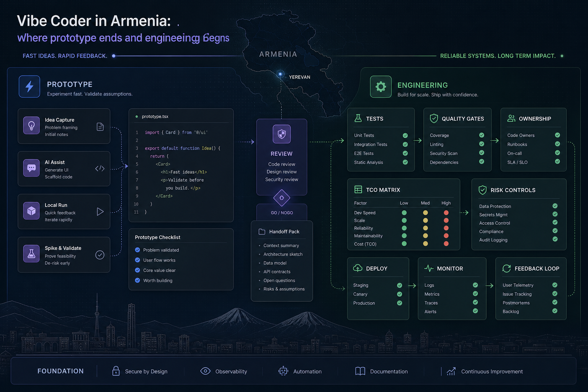Click the Risk Controls shield icon

483,190
